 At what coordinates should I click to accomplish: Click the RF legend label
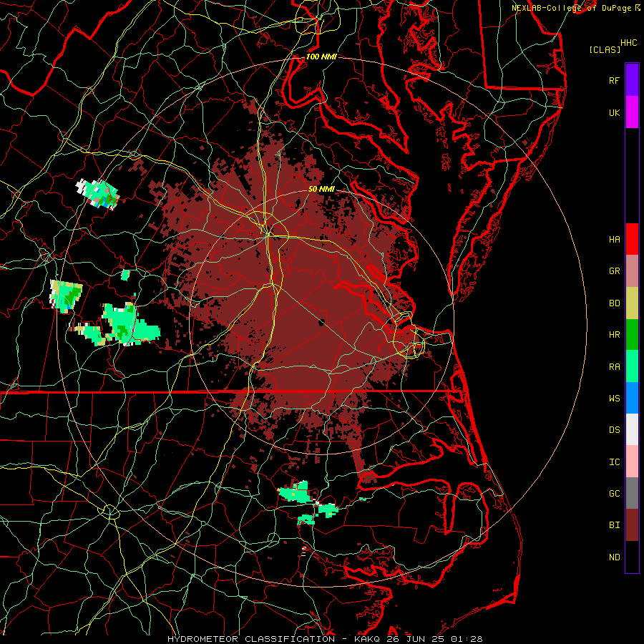(614, 80)
